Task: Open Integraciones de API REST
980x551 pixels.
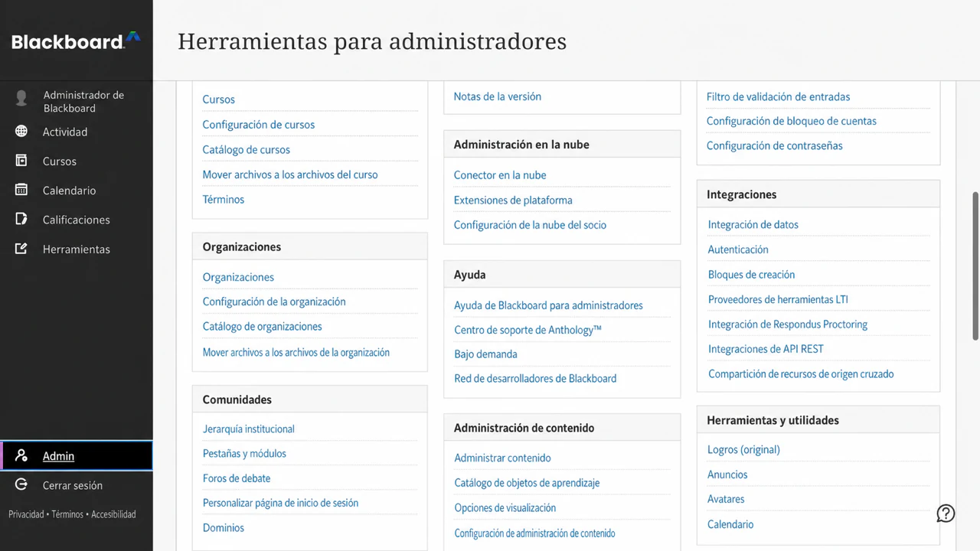Action: (766, 349)
